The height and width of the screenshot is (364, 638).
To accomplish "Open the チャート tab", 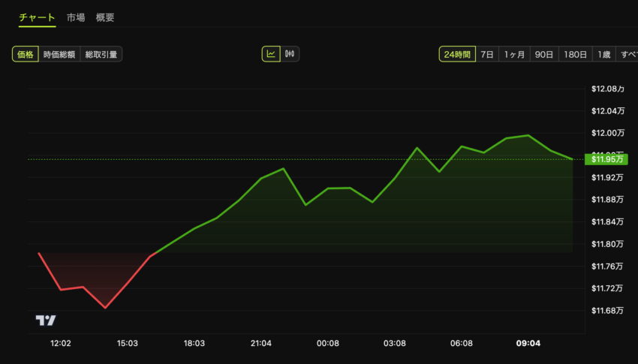I will 37,17.
